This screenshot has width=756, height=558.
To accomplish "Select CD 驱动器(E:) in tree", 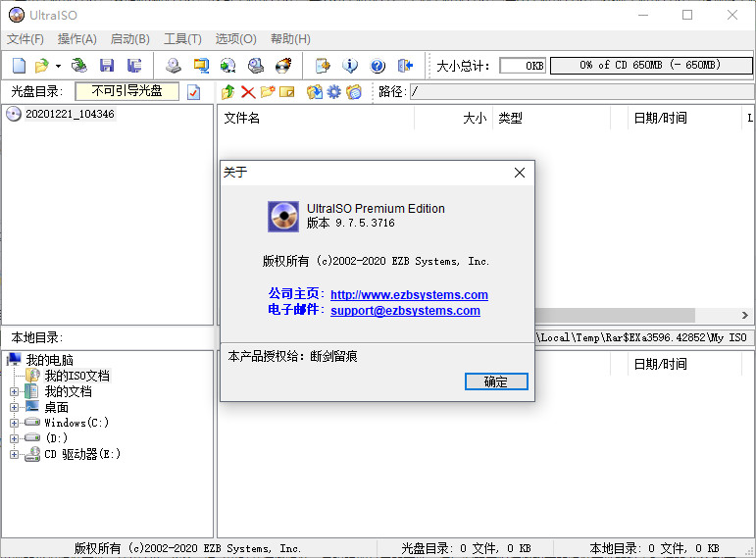I will point(82,454).
